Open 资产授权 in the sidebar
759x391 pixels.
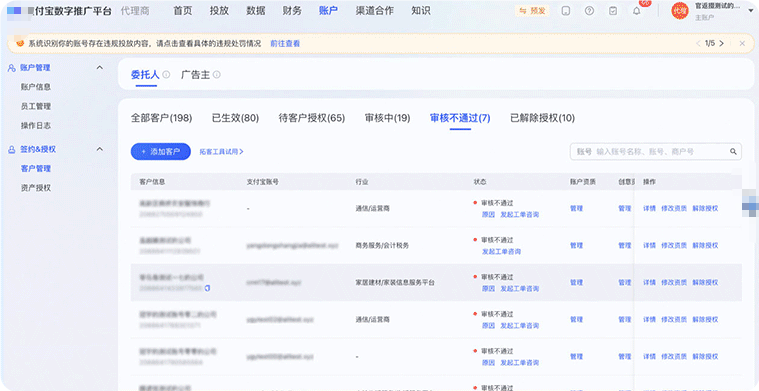pos(36,188)
